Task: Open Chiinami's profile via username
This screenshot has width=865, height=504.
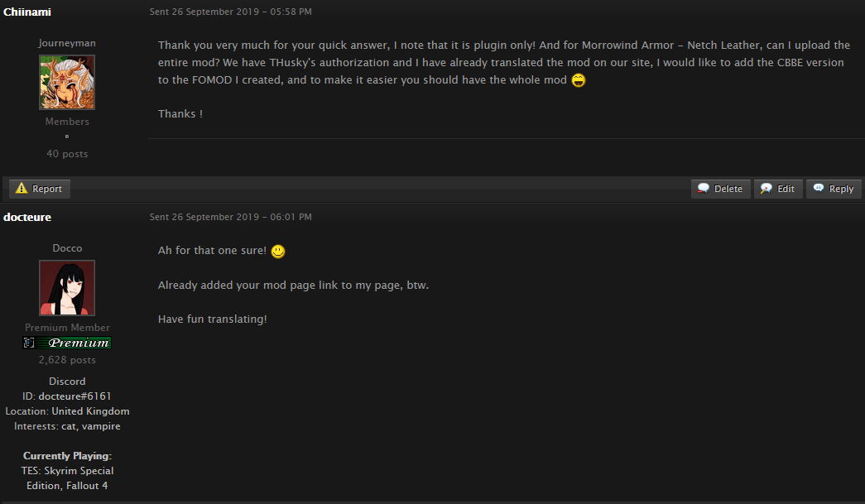Action: point(27,12)
